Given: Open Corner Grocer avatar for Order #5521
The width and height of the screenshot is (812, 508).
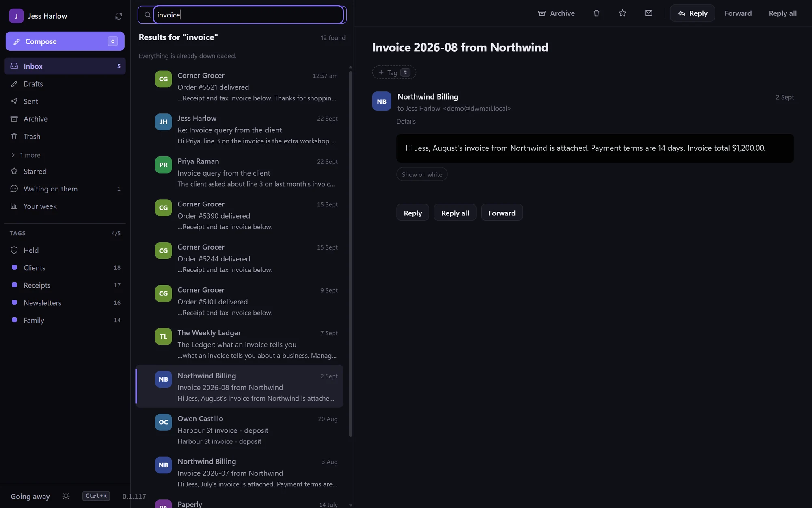Looking at the screenshot, I should (163, 79).
